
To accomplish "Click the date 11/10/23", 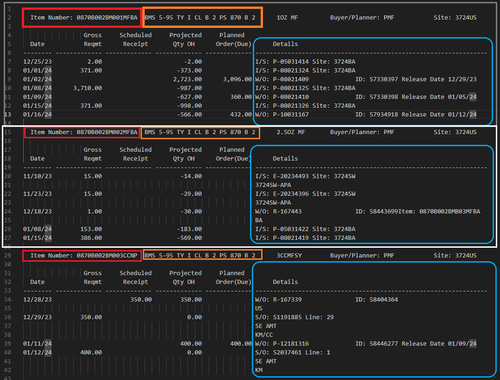I will 37,176.
